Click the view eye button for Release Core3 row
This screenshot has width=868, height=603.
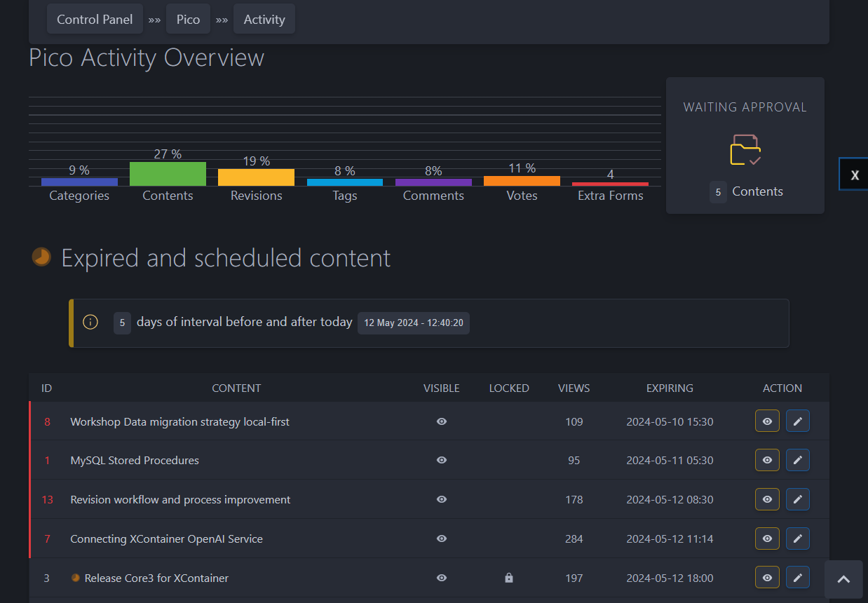pos(767,578)
